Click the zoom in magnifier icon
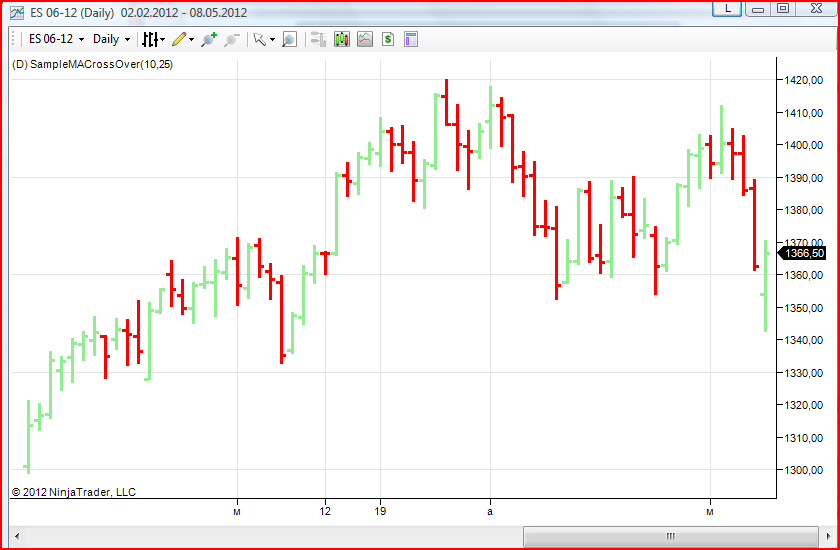This screenshot has height=550, width=840. [x=208, y=39]
